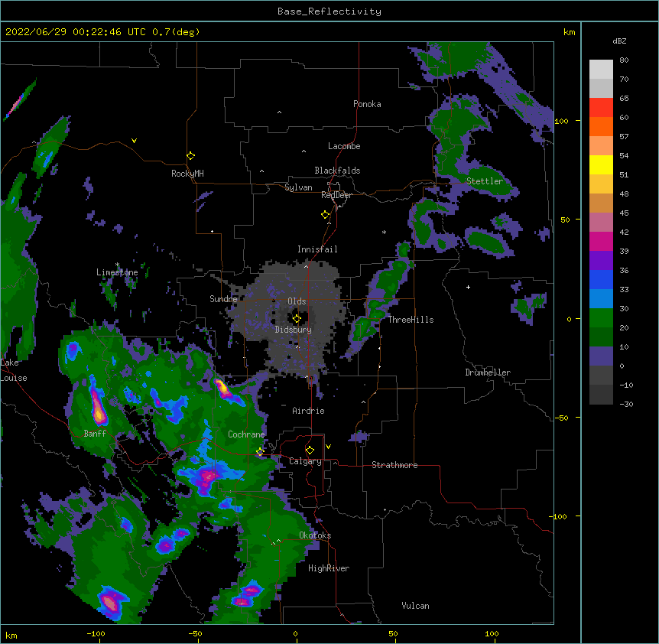Image resolution: width=659 pixels, height=644 pixels.
Task: Select the storm cell southwest of Cochrane
Action: tap(206, 477)
